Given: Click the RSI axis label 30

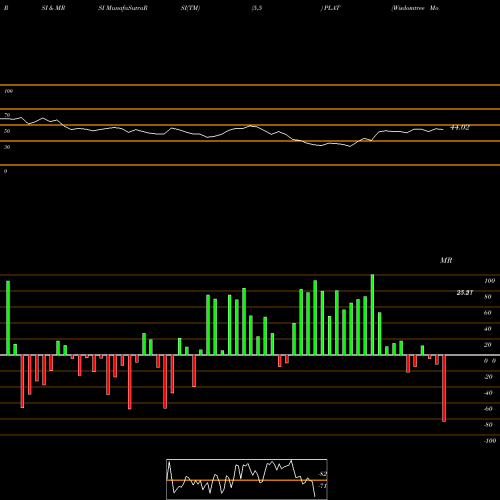Looking at the screenshot, I should (7, 147).
